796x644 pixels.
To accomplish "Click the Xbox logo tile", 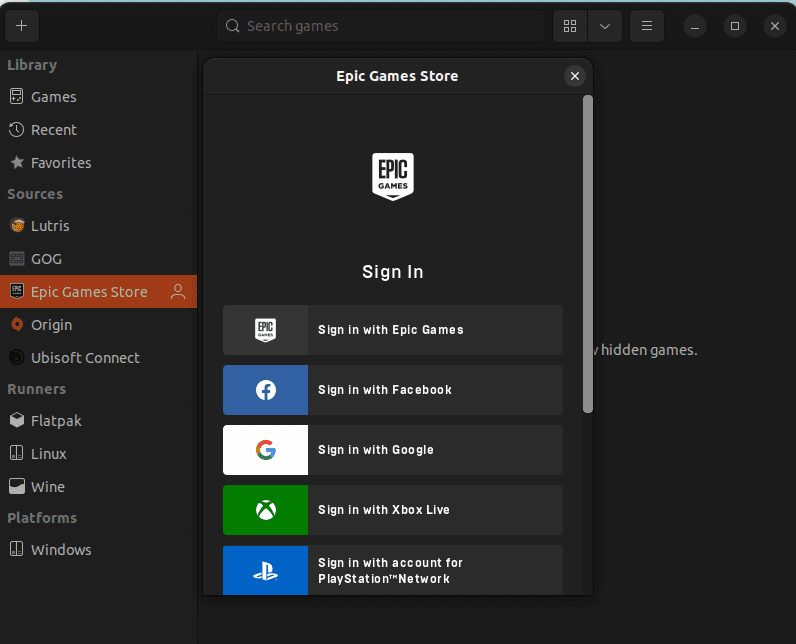I will tap(266, 510).
